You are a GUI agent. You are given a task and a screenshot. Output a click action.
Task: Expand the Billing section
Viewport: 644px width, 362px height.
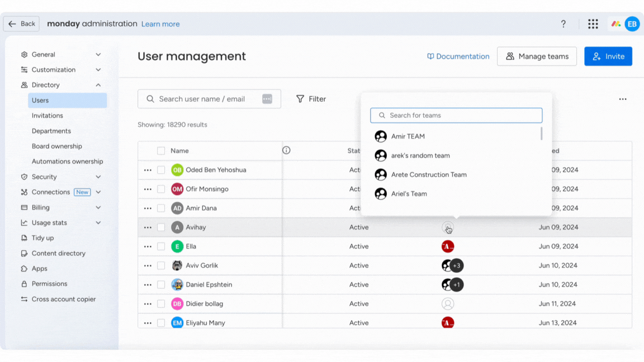click(98, 208)
